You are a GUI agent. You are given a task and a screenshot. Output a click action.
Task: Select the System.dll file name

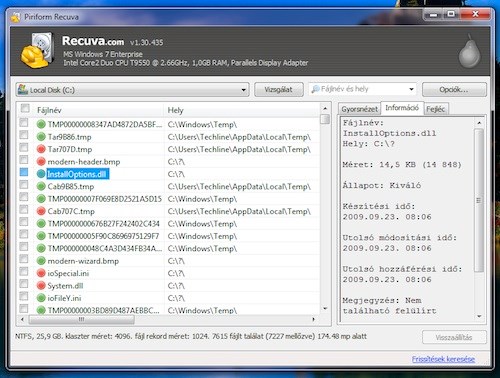click(x=65, y=286)
